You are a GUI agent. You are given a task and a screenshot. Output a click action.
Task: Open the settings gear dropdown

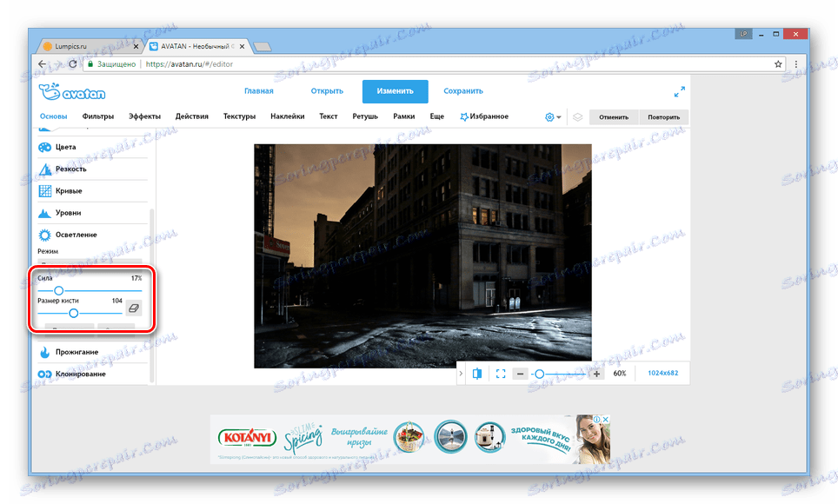553,117
